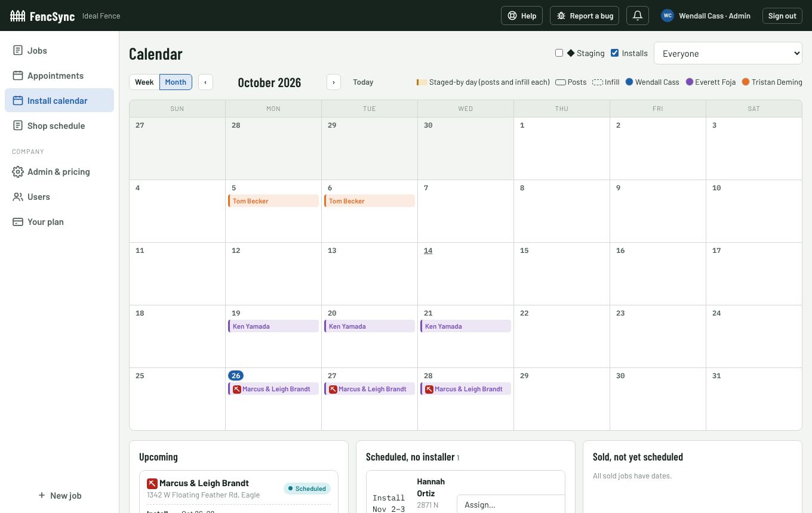812x513 pixels.
Task: Click the FencSync fence logo icon
Action: pos(17,16)
